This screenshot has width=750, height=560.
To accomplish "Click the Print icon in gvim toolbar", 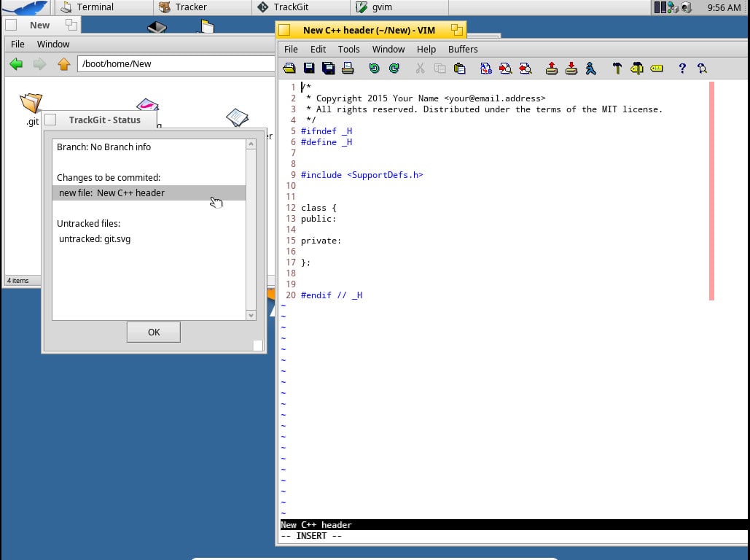I will [348, 69].
